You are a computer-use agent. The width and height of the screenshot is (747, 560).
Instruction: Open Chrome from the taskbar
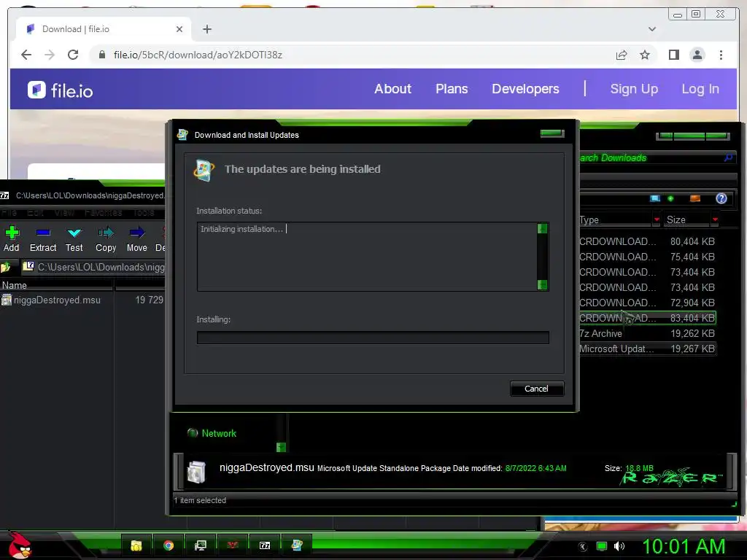[169, 545]
